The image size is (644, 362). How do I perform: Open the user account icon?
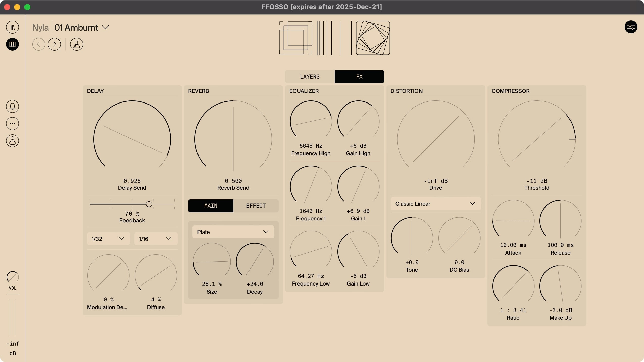12,141
